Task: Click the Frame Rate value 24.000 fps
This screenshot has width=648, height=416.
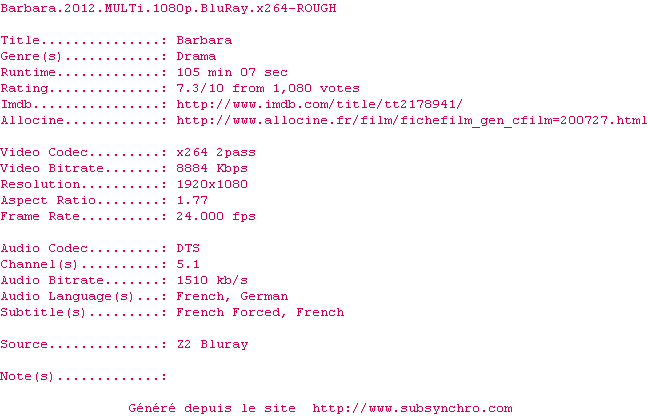Action: click(216, 216)
